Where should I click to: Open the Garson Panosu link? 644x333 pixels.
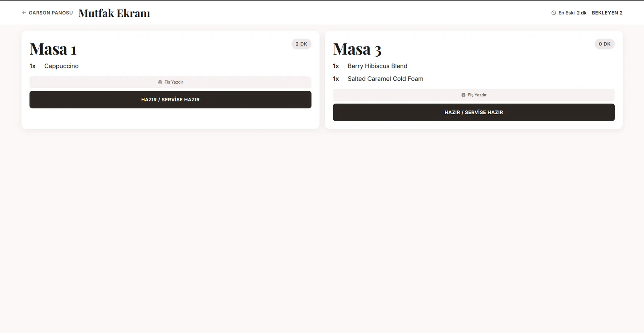(x=47, y=13)
